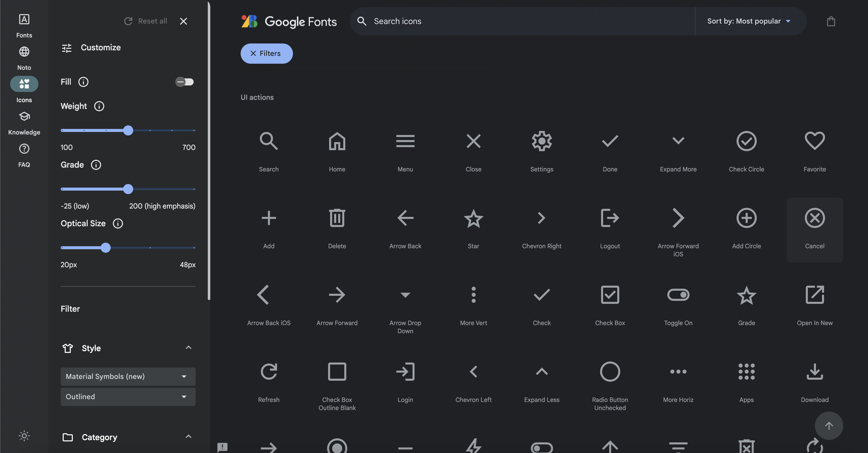Adjust the Weight slider handle
Screen dimensions: 868x453
tap(128, 130)
